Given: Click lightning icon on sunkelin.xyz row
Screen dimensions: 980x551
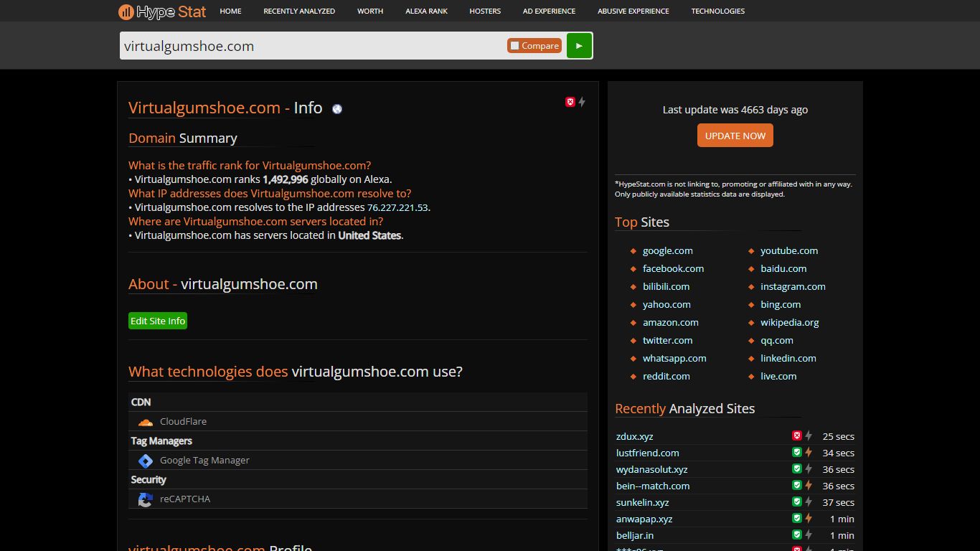Looking at the screenshot, I should tap(809, 502).
